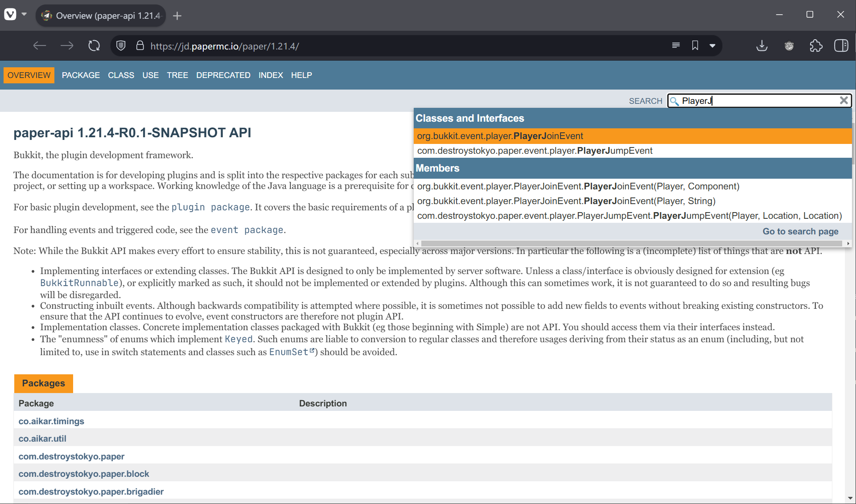
Task: Click the search magnifier inside the search box
Action: [674, 101]
